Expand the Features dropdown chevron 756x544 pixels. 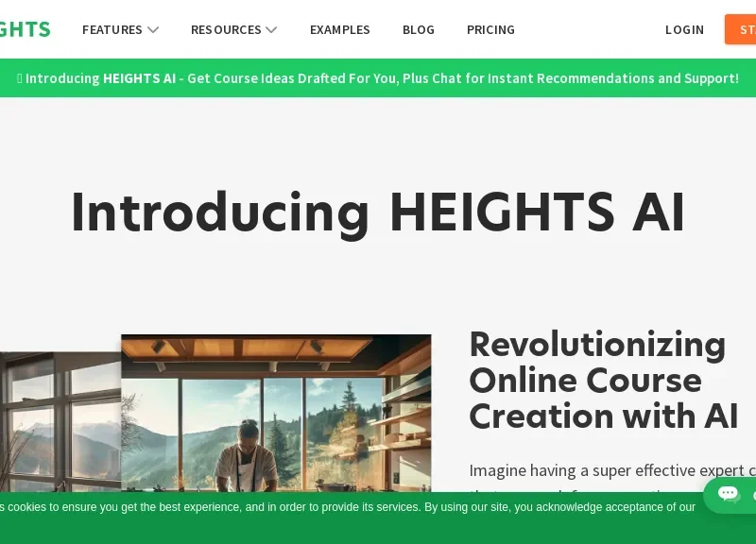click(x=153, y=30)
